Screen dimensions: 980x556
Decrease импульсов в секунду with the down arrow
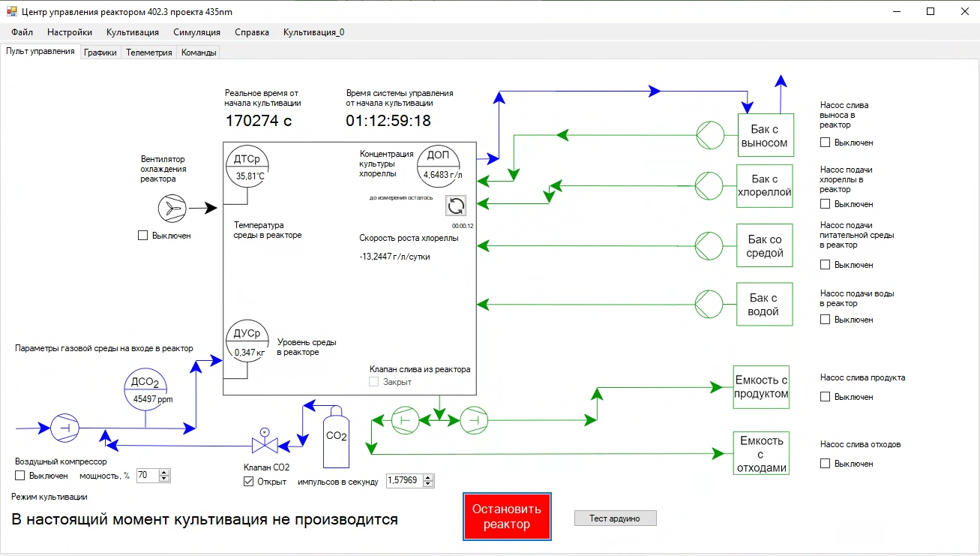[429, 484]
